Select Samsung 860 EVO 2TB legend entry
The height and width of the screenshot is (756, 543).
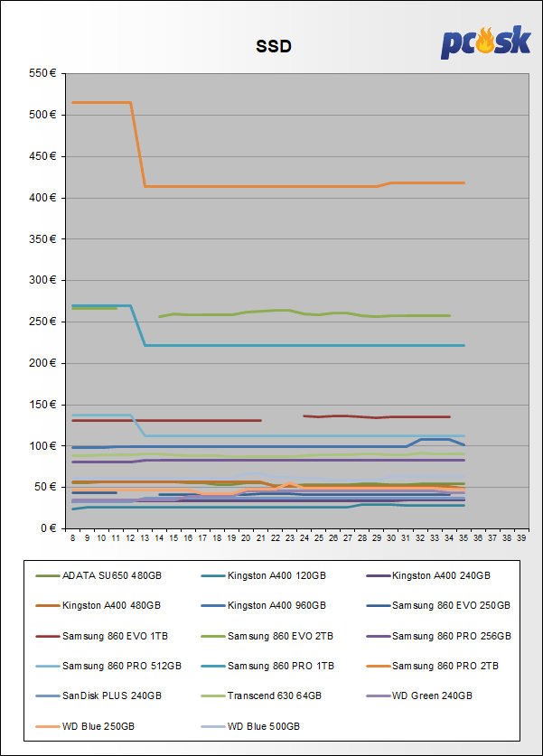coord(267,637)
